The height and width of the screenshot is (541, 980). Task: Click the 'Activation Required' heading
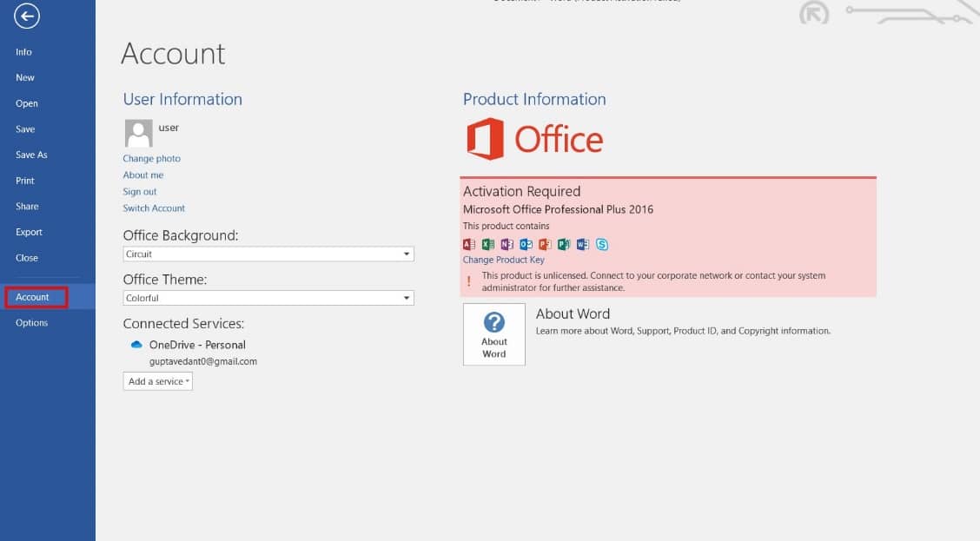pos(522,191)
